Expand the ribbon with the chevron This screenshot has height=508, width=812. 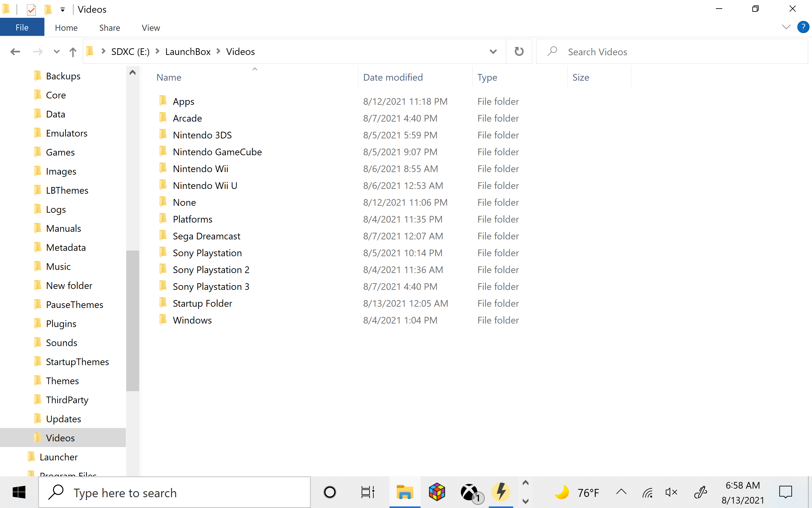tap(786, 27)
